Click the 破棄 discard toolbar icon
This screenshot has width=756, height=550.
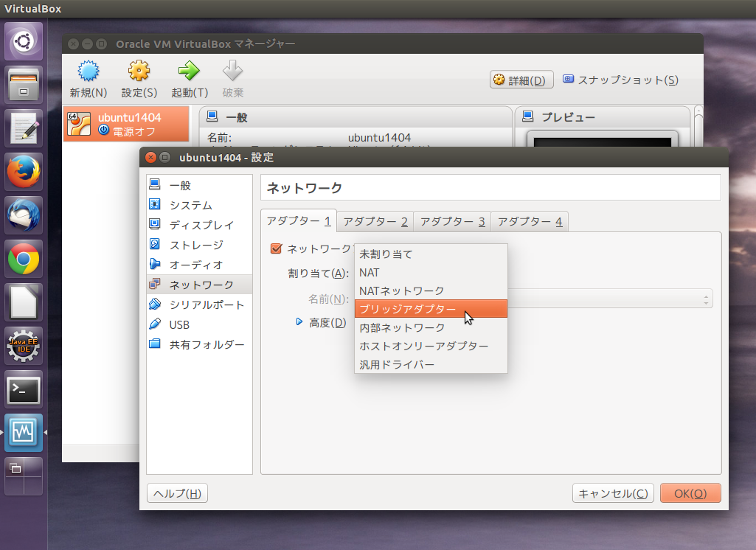(x=232, y=72)
